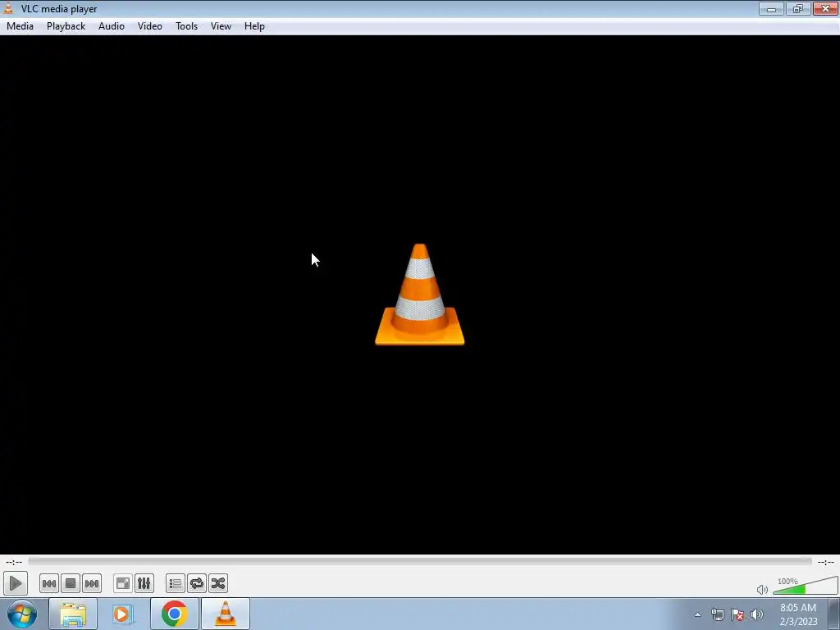Click the playback seek bar
840x630 pixels.
420,561
